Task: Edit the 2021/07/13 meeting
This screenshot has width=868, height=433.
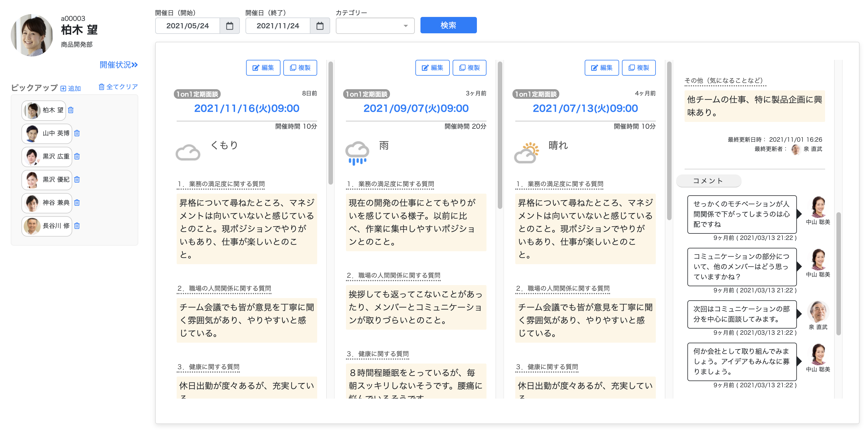Action: (x=602, y=68)
